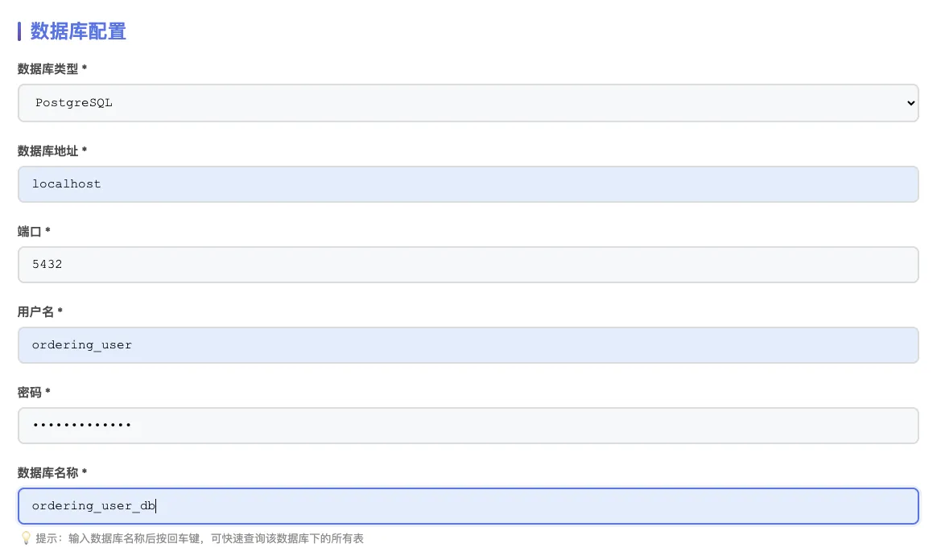Open the 数据库类型 dropdown arrow

point(910,103)
